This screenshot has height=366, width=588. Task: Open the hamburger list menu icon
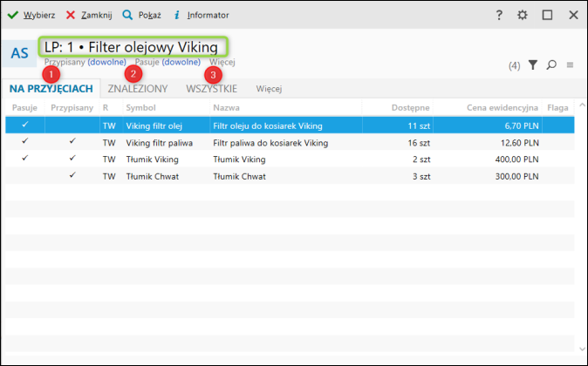[570, 65]
